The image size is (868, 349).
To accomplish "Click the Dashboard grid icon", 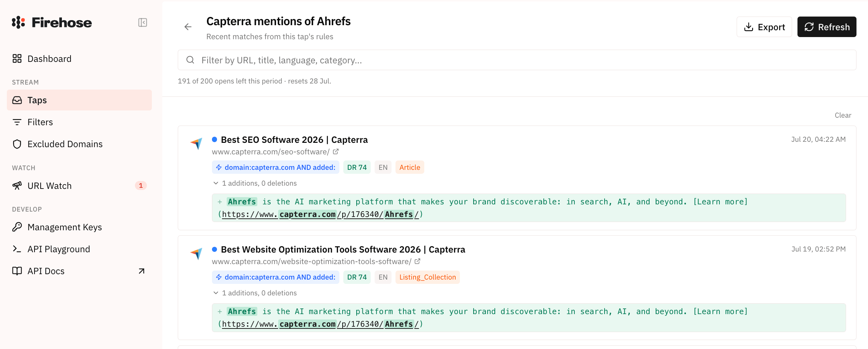I will 17,59.
